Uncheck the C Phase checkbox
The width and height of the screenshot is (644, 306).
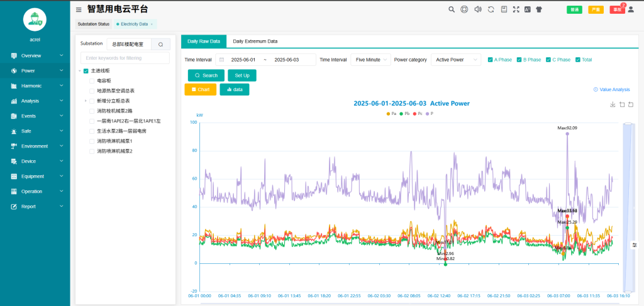pos(548,60)
